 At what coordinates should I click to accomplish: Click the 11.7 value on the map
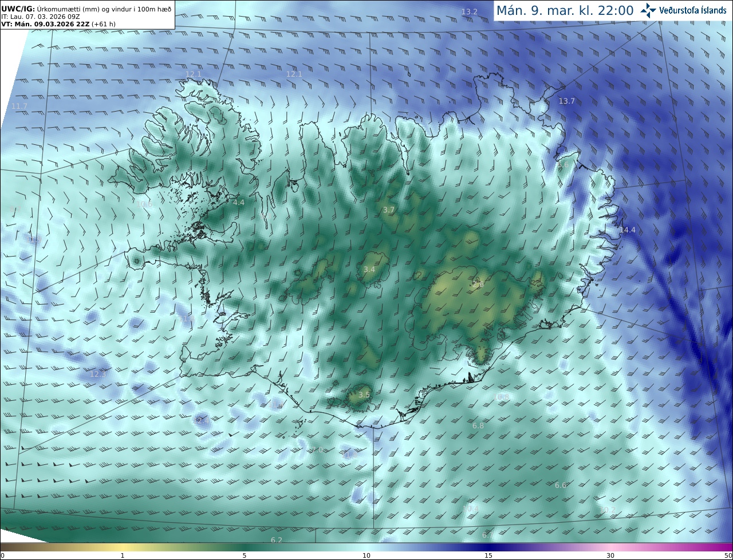[19, 107]
